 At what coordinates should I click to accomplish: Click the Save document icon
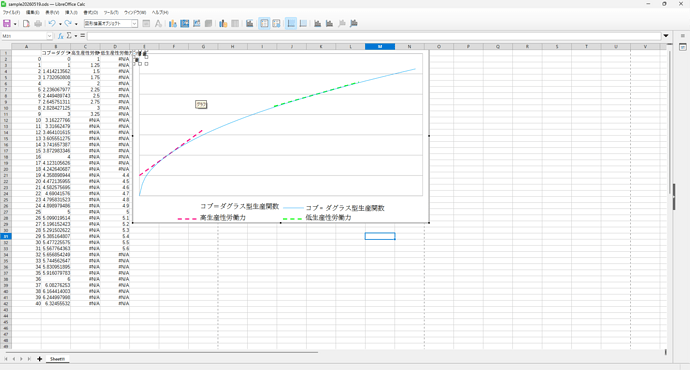coord(7,24)
